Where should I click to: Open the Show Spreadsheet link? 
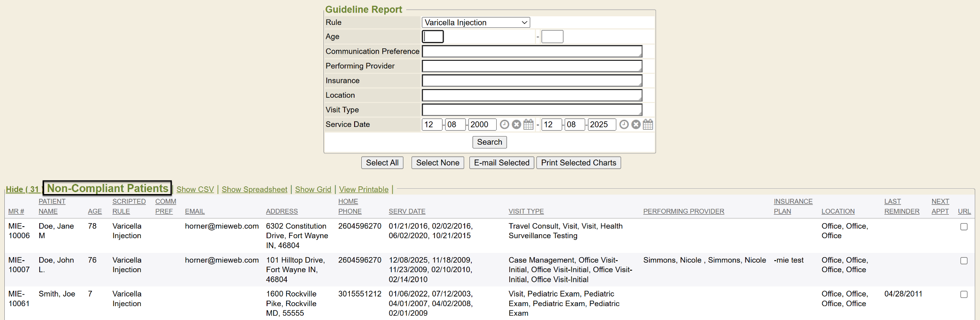coord(255,189)
